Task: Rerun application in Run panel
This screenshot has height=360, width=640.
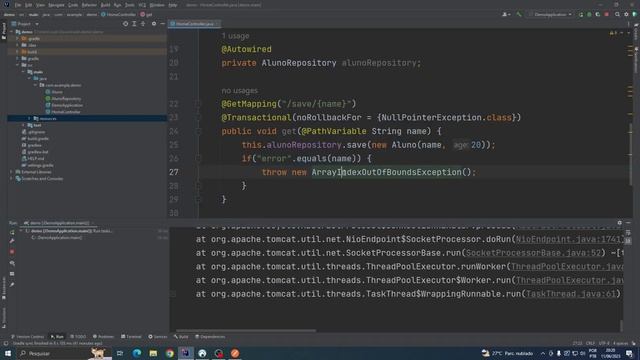Action: (x=12, y=232)
